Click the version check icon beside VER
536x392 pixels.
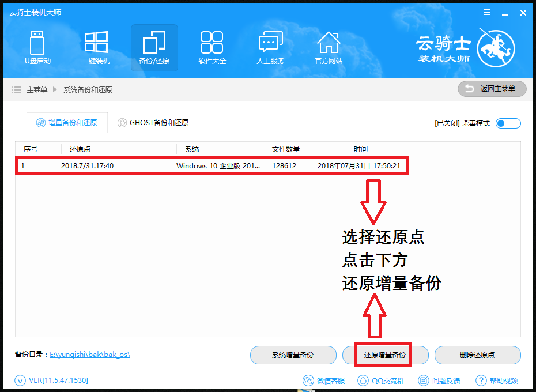point(20,380)
